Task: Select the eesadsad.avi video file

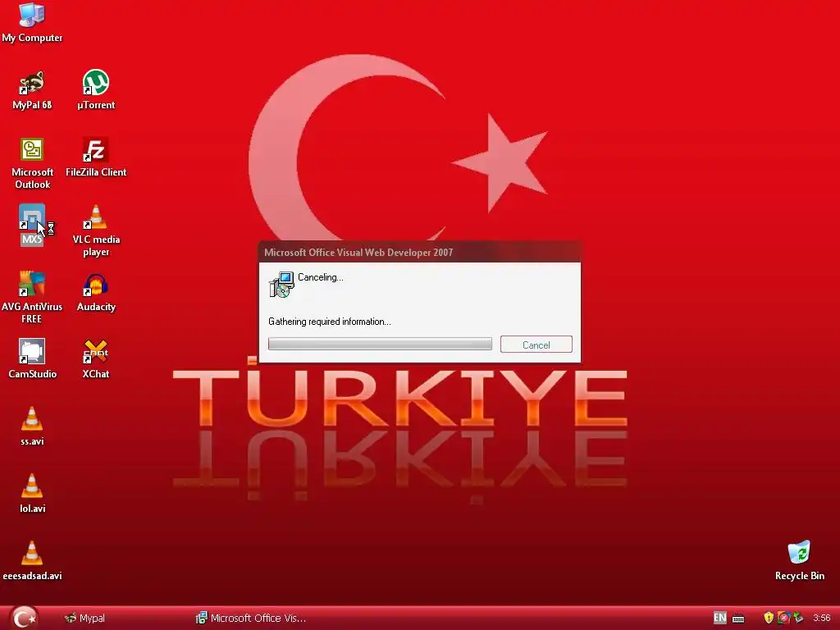Action: 32,561
